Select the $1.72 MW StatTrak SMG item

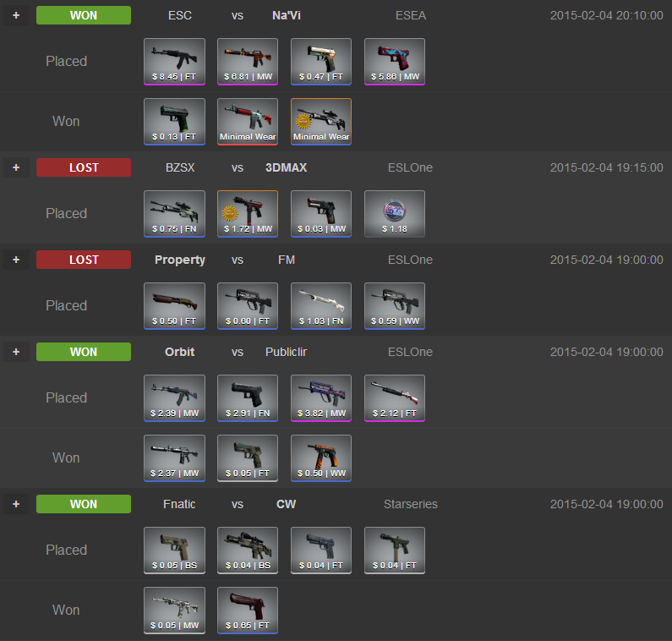coord(248,214)
